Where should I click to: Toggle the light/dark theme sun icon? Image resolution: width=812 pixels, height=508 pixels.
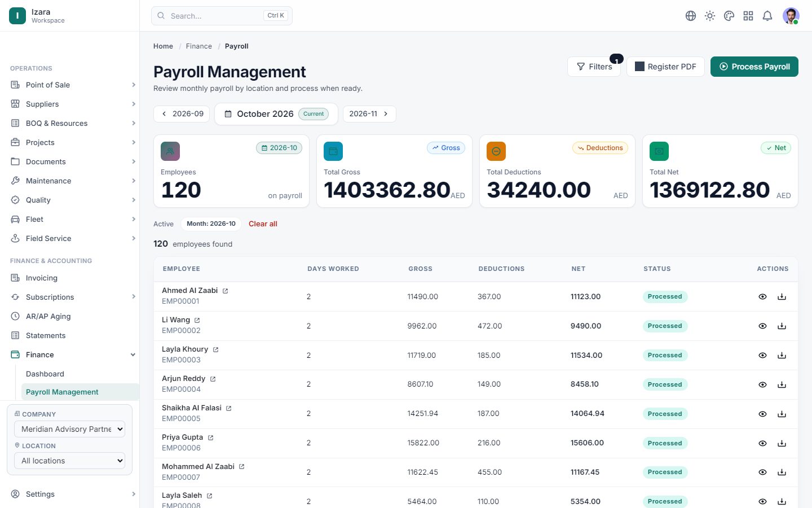(x=710, y=16)
